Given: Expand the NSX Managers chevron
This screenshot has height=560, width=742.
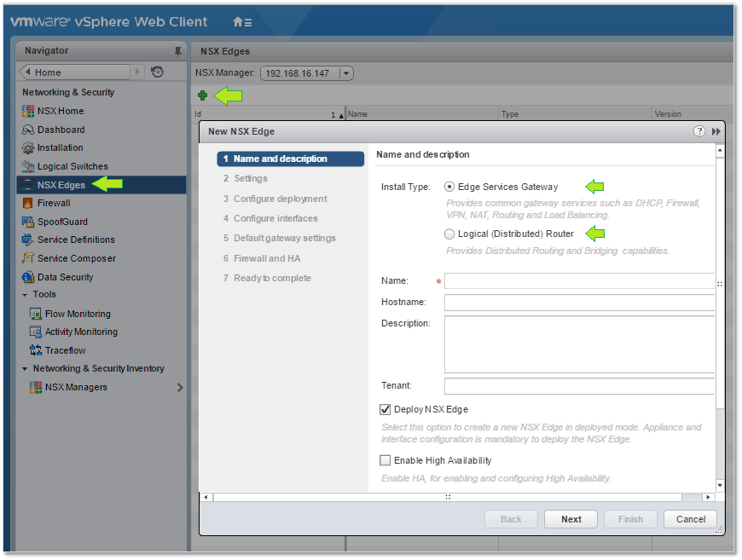Looking at the screenshot, I should click(180, 388).
